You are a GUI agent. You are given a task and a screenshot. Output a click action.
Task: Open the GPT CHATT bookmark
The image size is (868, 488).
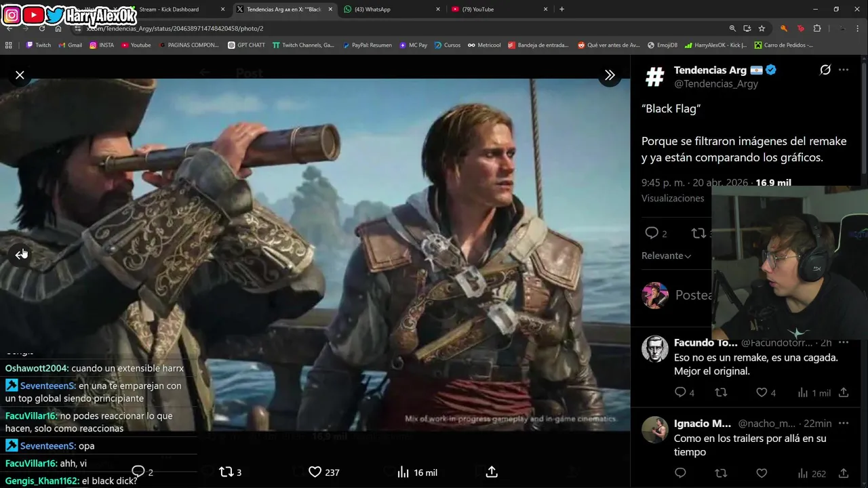click(246, 45)
